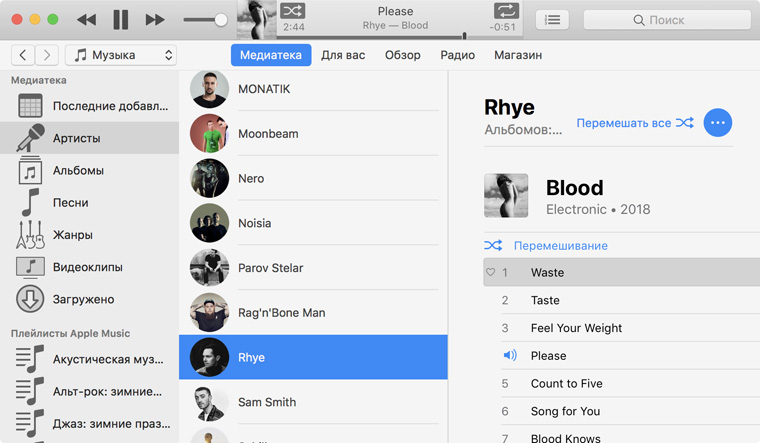This screenshot has width=760, height=443.
Task: Click the song progress bar playhead
Action: pyautogui.click(x=464, y=35)
